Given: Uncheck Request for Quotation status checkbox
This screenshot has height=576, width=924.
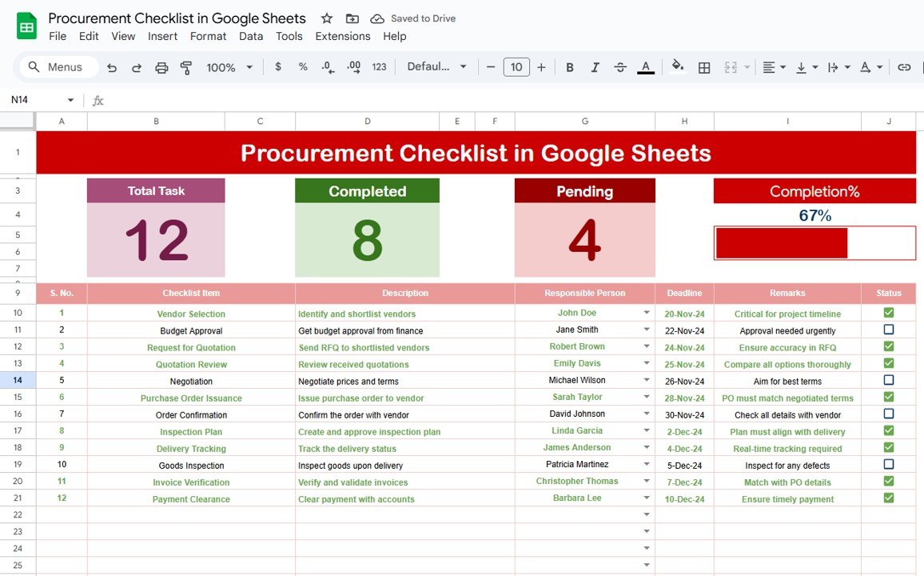Looking at the screenshot, I should click(889, 346).
